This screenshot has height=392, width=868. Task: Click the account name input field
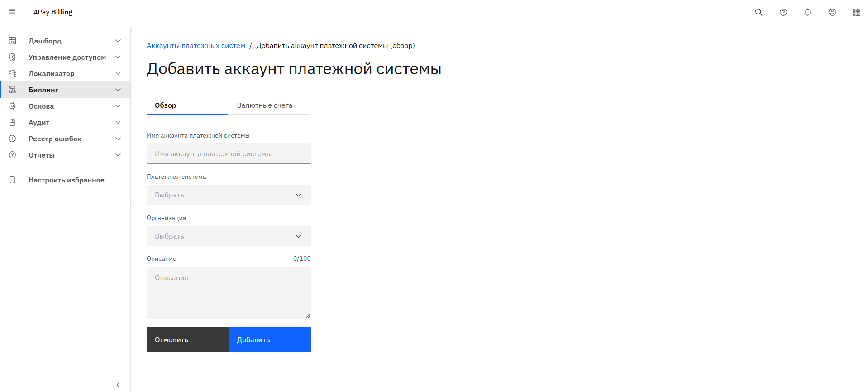(229, 154)
